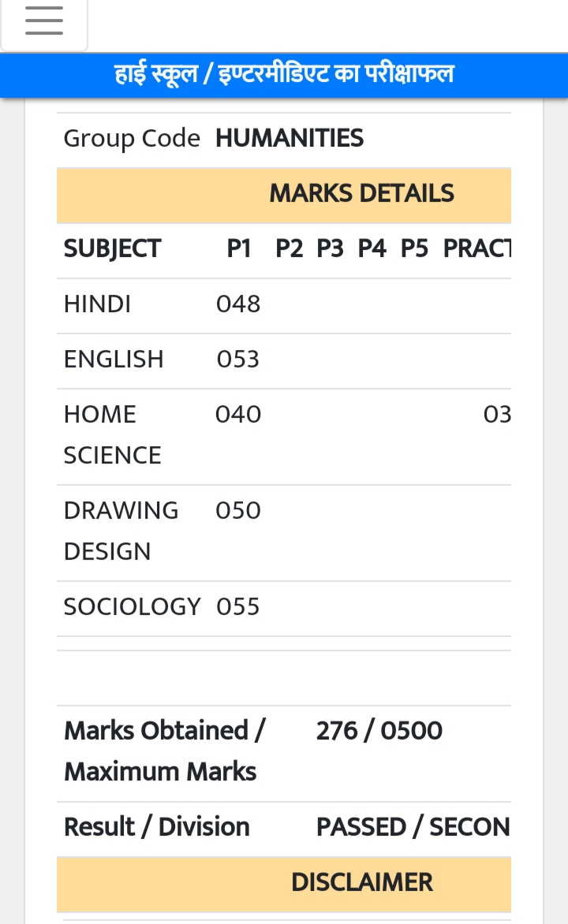Click the P4 column header
568x924 pixels.
click(372, 248)
